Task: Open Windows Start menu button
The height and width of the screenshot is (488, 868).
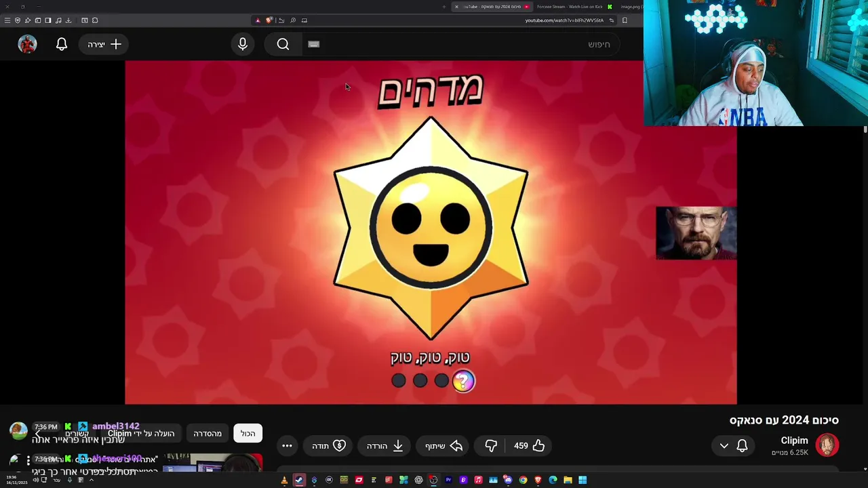Action: (583, 480)
